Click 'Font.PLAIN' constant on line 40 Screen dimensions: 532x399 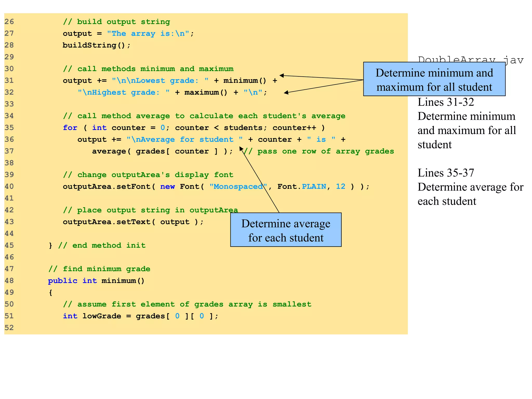pos(302,187)
